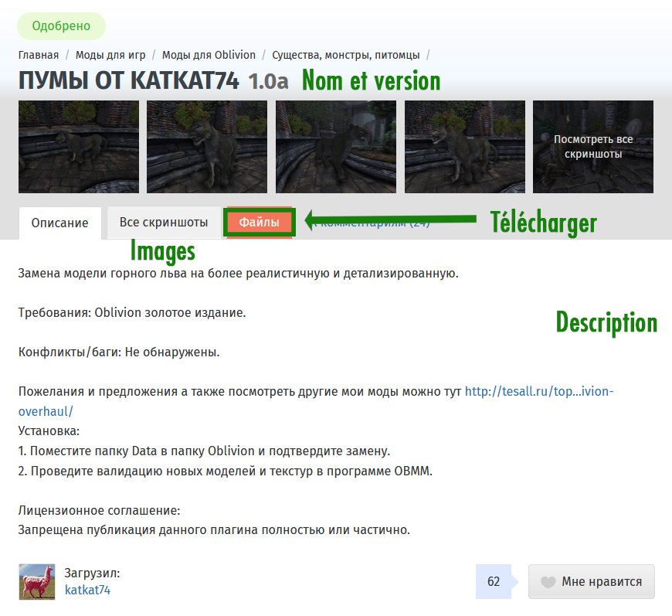Click the version number 1.0a
Image resolution: width=672 pixels, height=616 pixels.
point(268,81)
